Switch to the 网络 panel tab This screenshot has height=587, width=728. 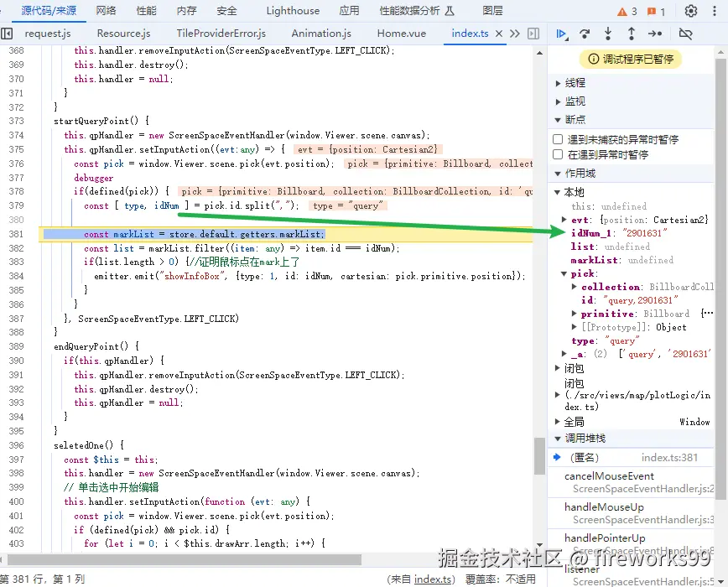coord(107,11)
